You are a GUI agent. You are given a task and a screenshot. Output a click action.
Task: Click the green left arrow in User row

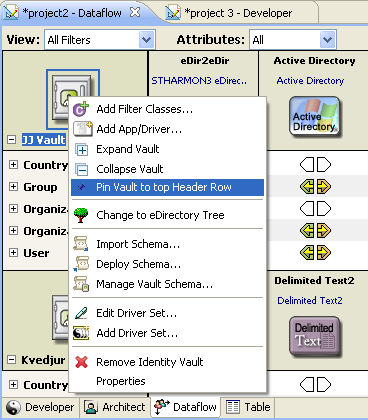tap(307, 253)
